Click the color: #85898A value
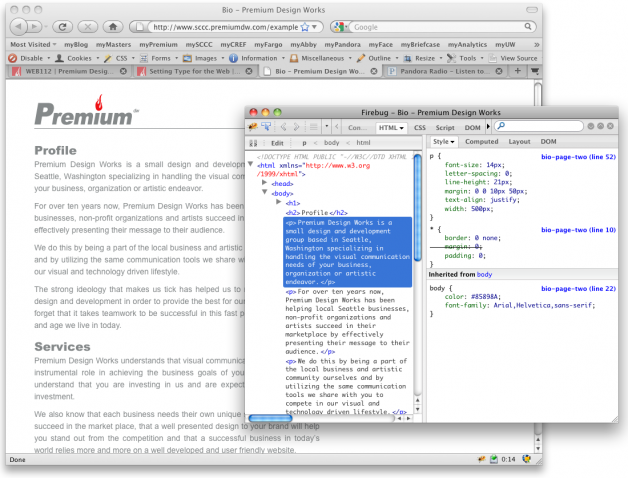 (x=486, y=297)
